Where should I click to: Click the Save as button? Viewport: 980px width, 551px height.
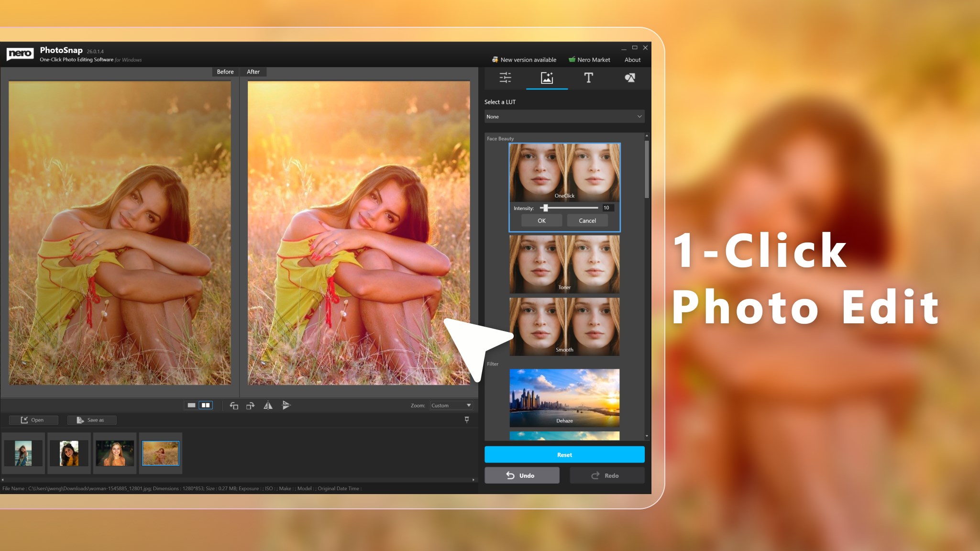pyautogui.click(x=91, y=420)
